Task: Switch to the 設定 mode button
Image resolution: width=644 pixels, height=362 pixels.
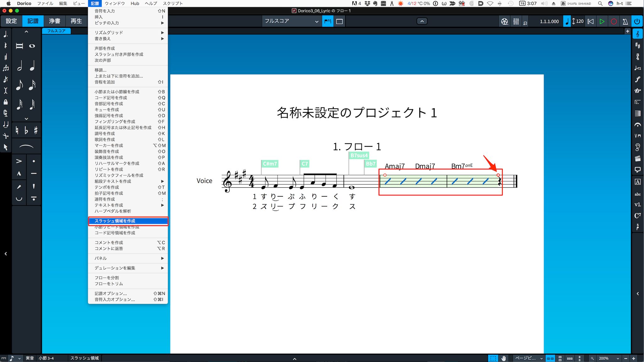Action: pos(11,21)
